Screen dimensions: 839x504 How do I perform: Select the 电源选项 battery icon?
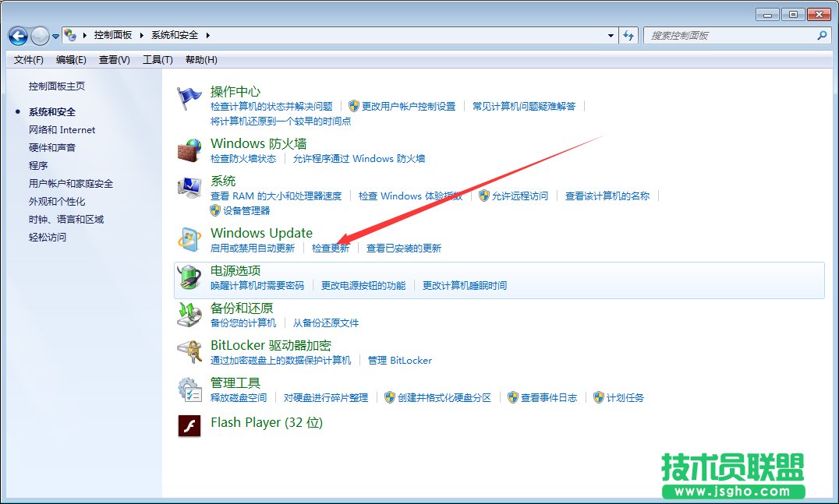189,275
